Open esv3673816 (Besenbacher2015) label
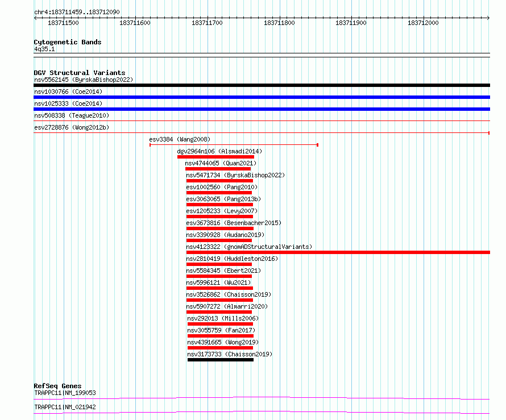The image size is (506, 420). coord(234,223)
